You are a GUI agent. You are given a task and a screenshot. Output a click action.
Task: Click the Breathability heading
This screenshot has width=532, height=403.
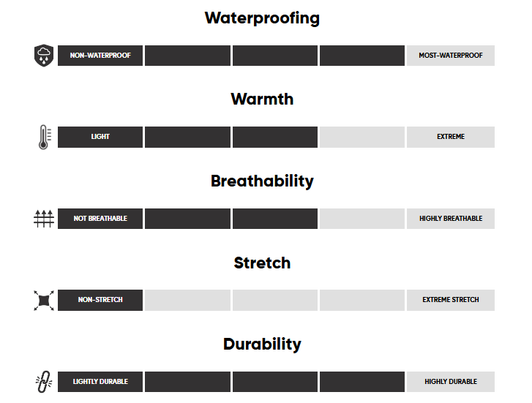point(262,181)
